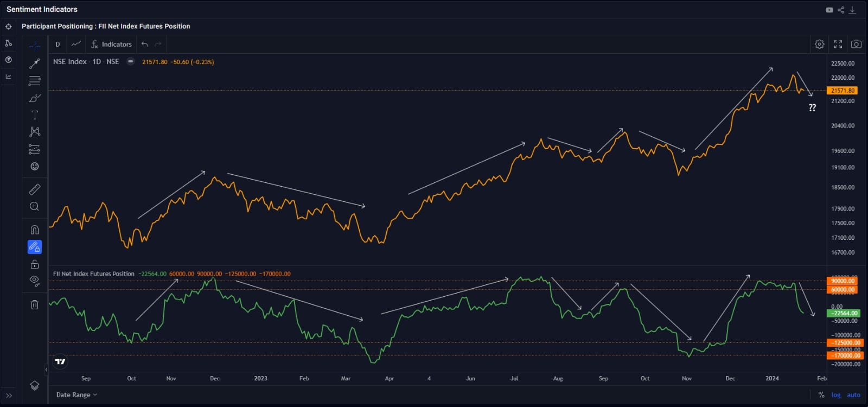Screen dimensions: 868x407
Task: Toggle log scale mode
Action: click(836, 395)
